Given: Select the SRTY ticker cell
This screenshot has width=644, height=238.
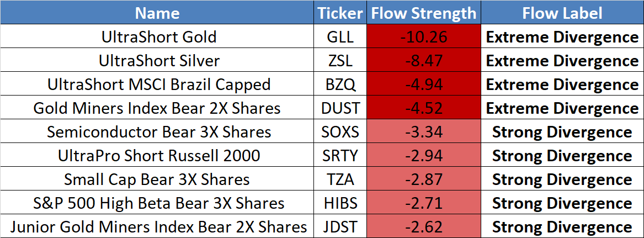Looking at the screenshot, I should [340, 156].
